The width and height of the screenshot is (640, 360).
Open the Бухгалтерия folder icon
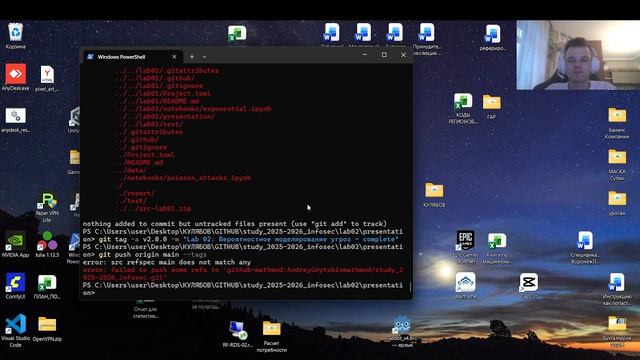pos(617,331)
